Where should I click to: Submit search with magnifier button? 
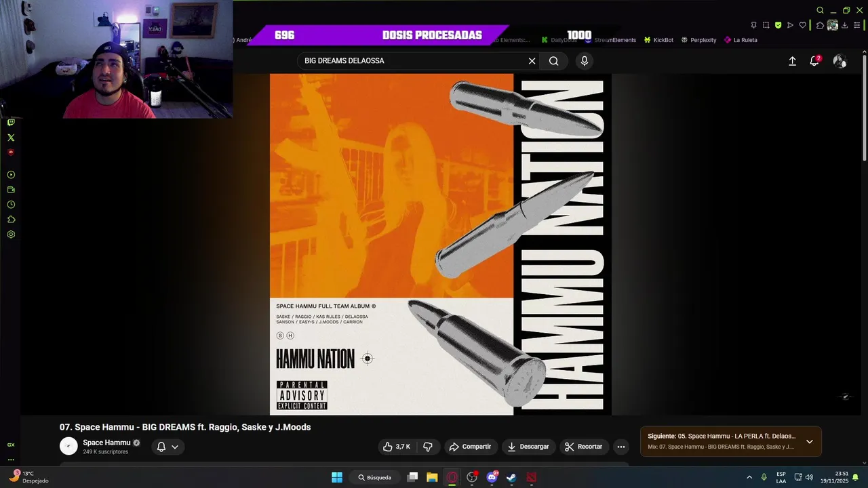pos(554,61)
